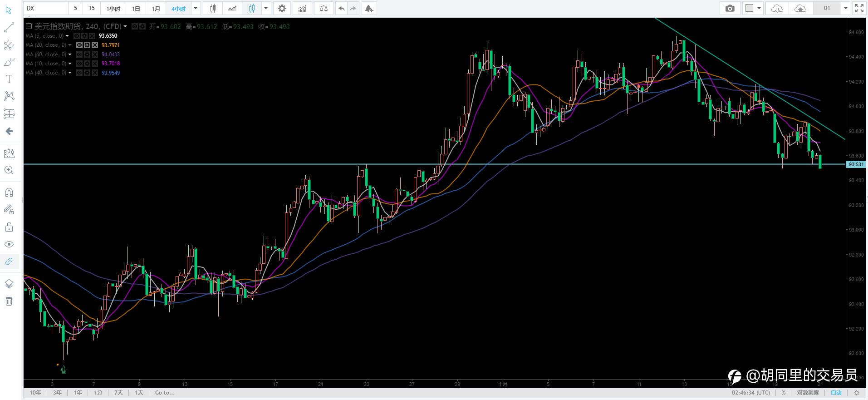The height and width of the screenshot is (400, 868).
Task: Expand MA (60, close, 0) dropdown arrow
Action: click(x=70, y=54)
